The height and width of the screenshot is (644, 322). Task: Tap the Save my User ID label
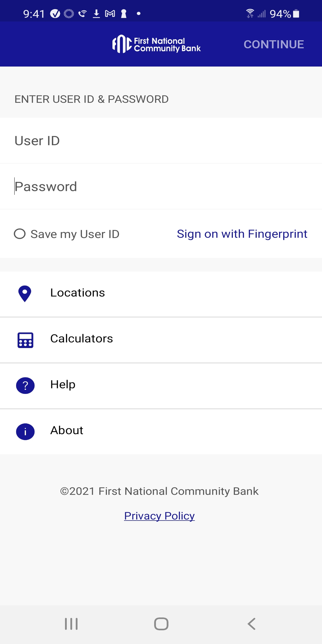click(75, 234)
